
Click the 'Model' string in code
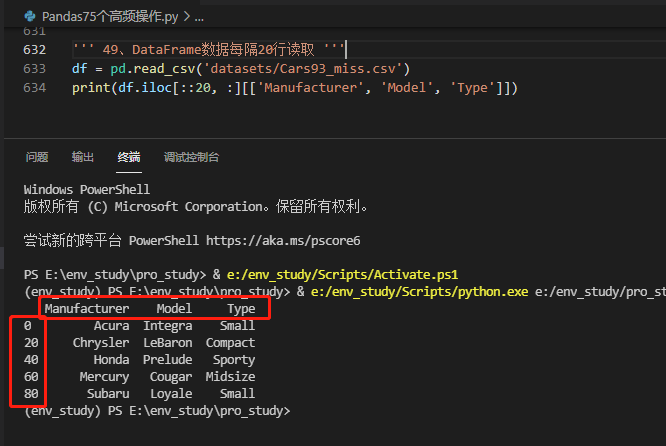pyautogui.click(x=406, y=88)
